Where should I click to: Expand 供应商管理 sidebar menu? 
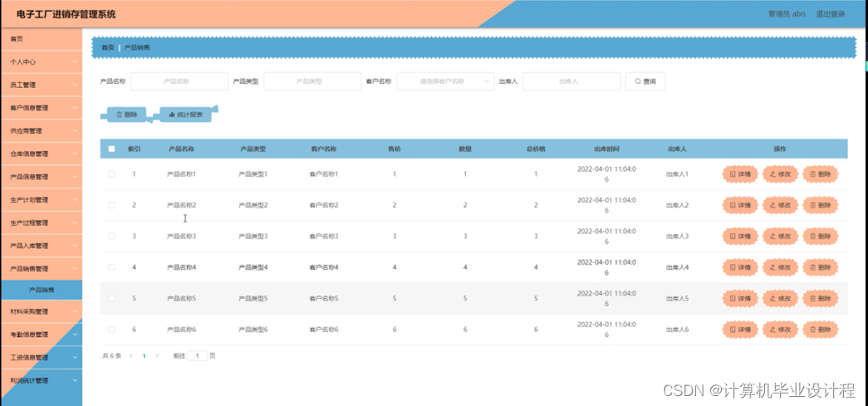pos(41,131)
